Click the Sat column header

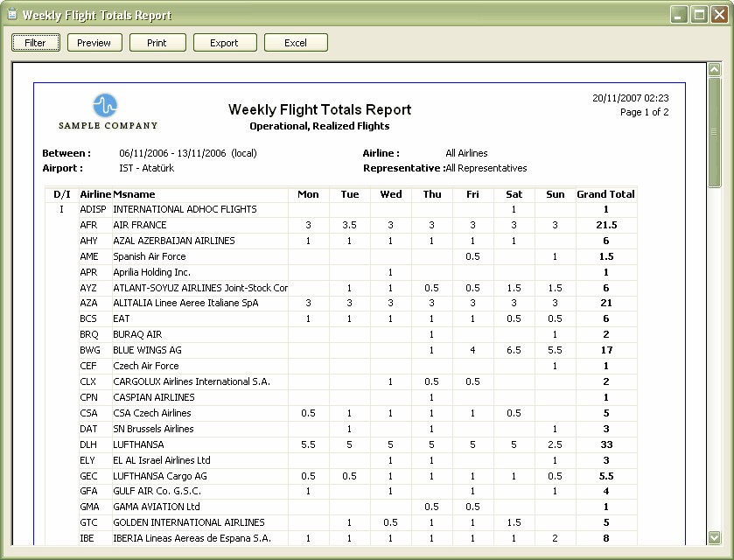tap(514, 194)
